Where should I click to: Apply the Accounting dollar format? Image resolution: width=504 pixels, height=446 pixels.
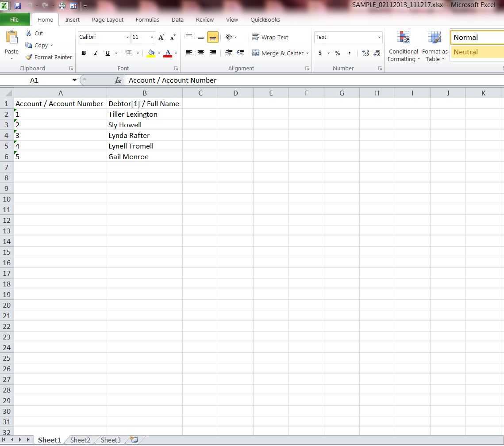pyautogui.click(x=320, y=53)
